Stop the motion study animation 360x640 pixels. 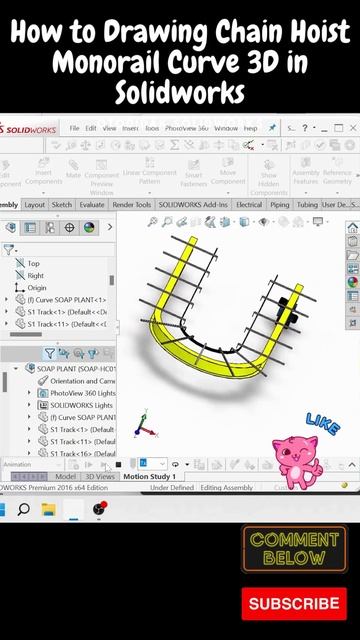tap(118, 464)
